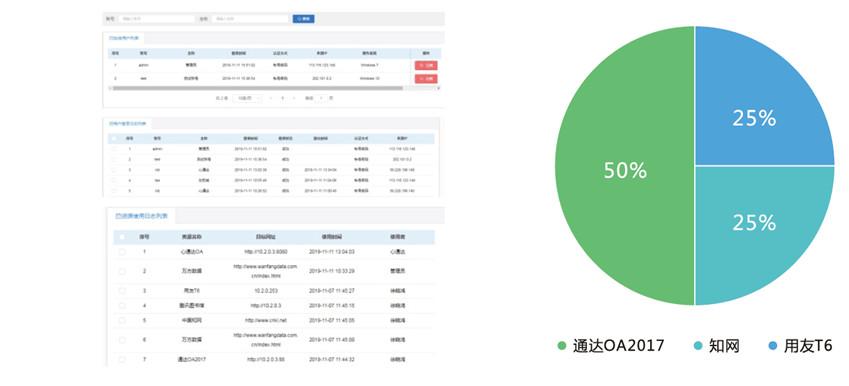Click the http://www.cnki.net URL cell

tap(265, 320)
